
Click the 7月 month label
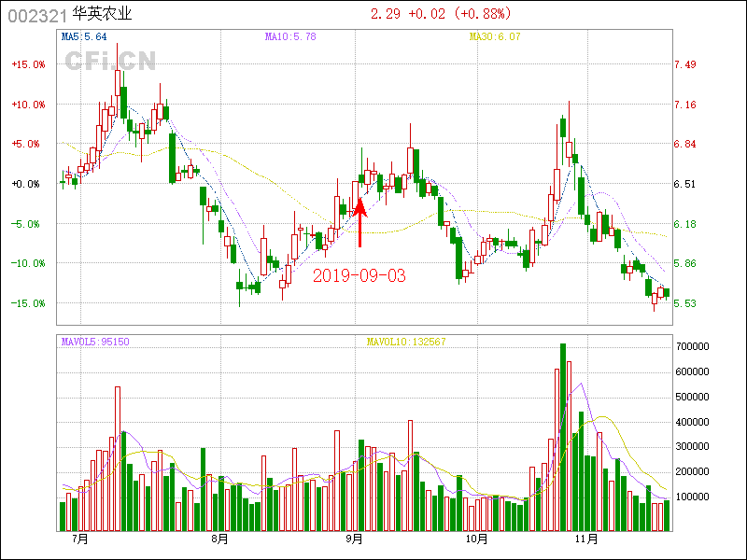(80, 539)
